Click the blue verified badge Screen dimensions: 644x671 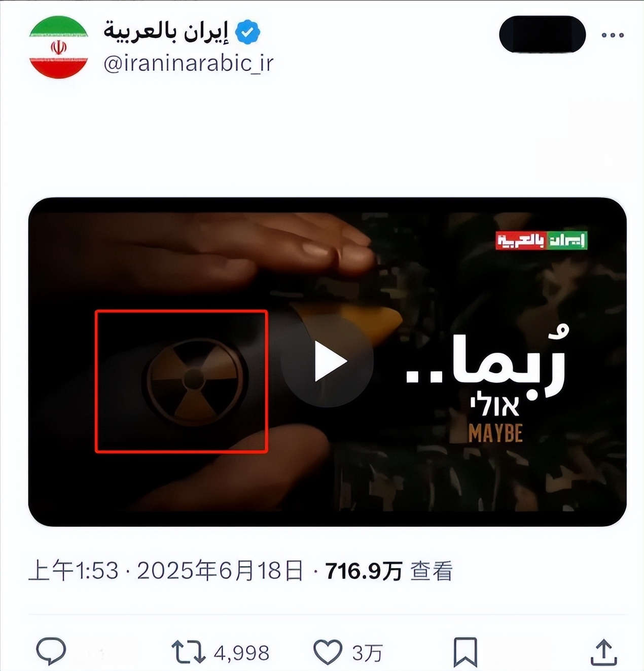(x=247, y=32)
